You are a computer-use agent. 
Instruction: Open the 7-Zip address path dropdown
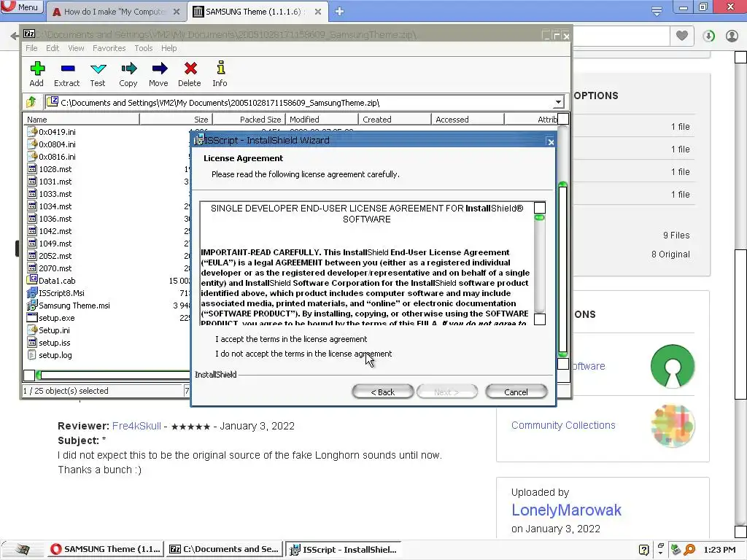558,102
